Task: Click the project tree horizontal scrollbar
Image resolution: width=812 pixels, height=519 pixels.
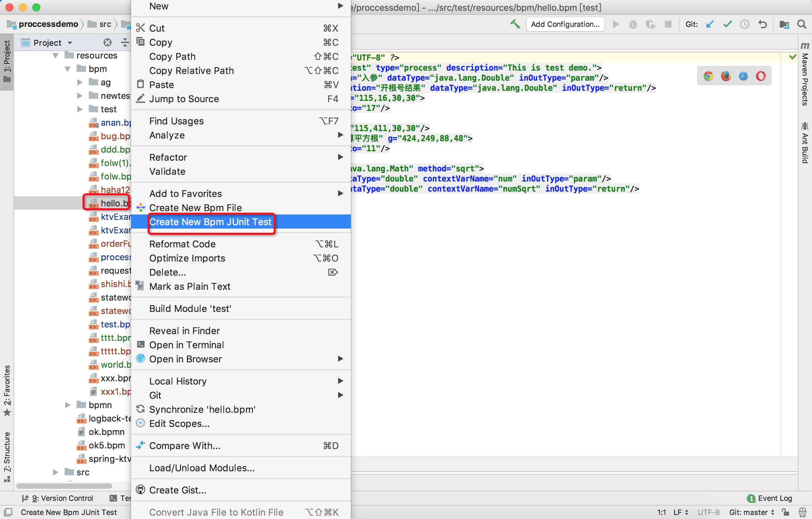Action: point(64,486)
